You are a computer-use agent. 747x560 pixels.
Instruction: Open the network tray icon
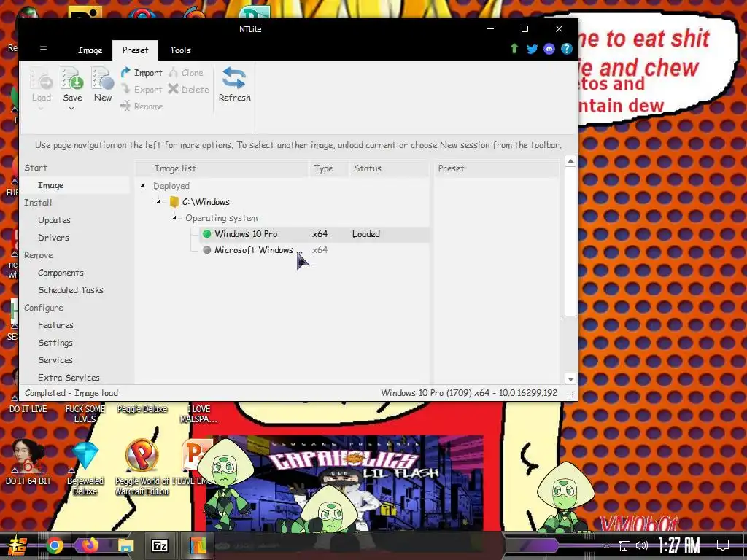[624, 545]
